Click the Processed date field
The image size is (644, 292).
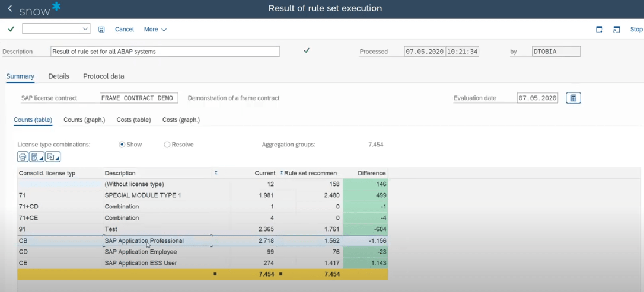(x=425, y=52)
